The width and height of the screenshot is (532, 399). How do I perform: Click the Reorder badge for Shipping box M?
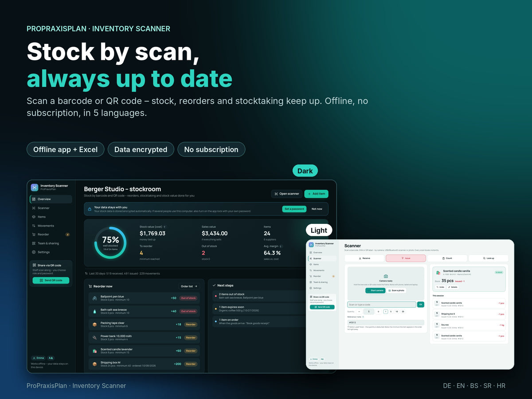[x=191, y=364]
